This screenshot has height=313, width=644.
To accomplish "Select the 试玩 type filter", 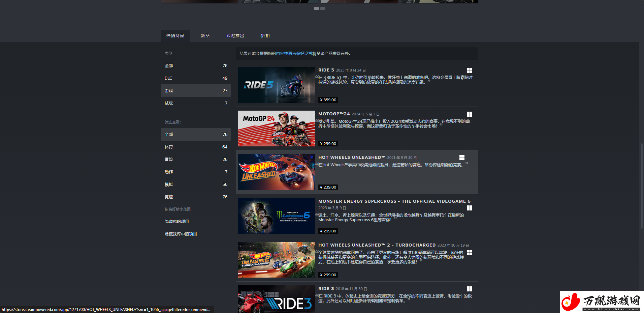I will click(196, 103).
